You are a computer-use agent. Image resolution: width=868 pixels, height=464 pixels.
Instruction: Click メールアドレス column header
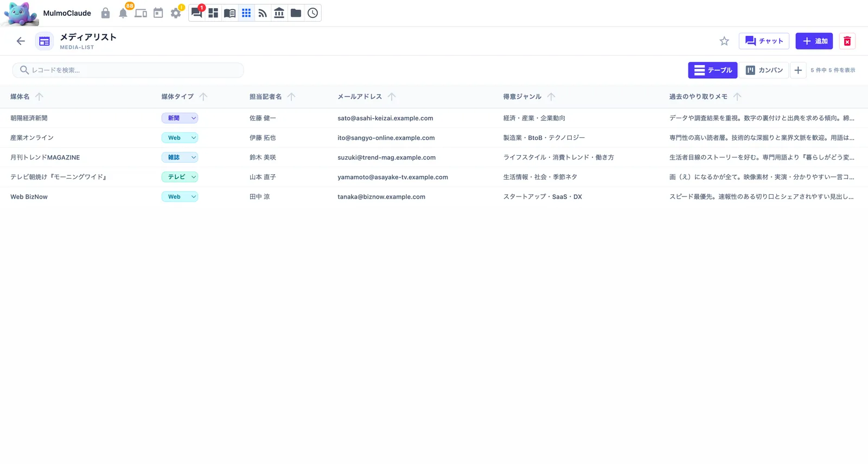[x=360, y=97]
